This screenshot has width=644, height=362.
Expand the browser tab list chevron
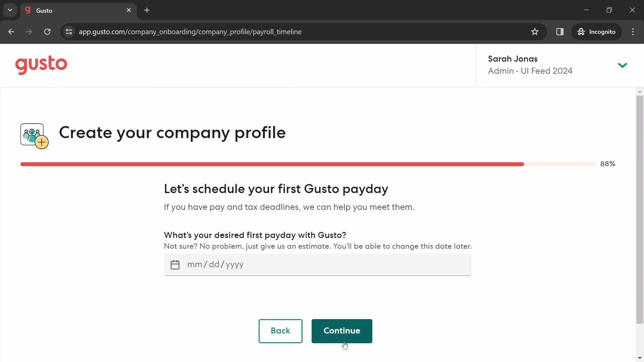coord(10,10)
